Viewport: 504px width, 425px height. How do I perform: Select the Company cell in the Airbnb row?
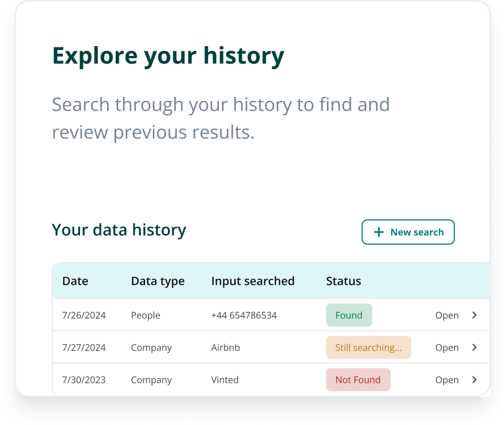(x=151, y=347)
